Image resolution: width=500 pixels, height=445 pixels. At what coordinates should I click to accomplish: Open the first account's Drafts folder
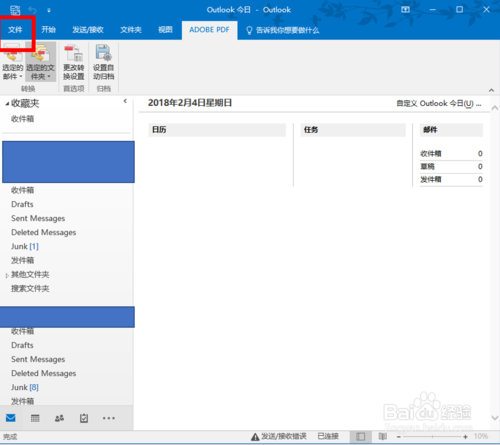point(22,204)
